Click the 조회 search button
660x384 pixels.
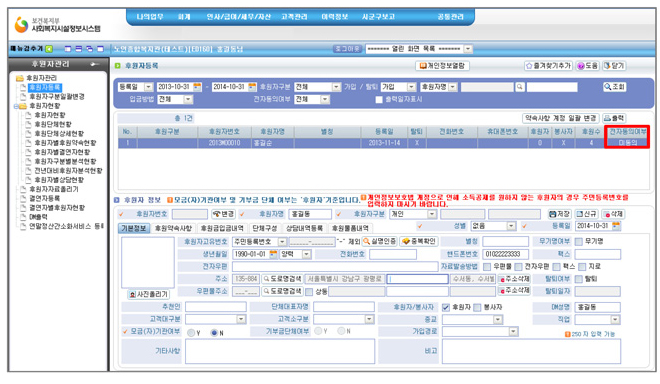[x=615, y=87]
